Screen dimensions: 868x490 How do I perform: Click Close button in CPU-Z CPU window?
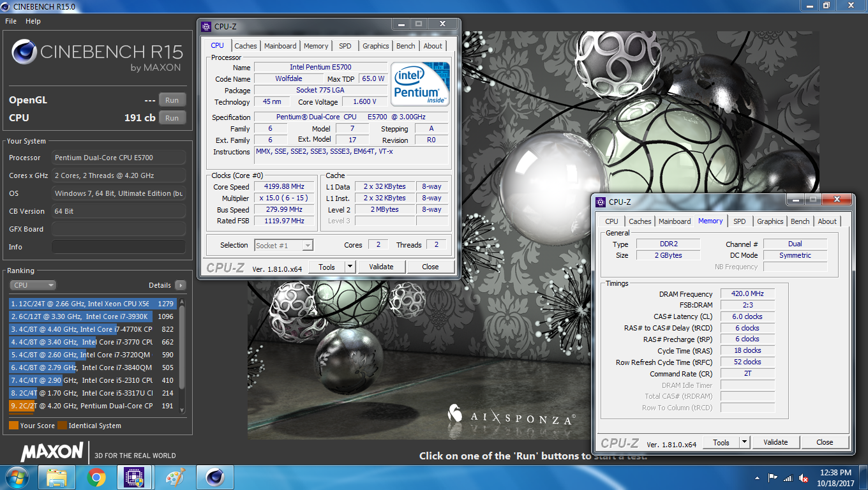tap(430, 267)
